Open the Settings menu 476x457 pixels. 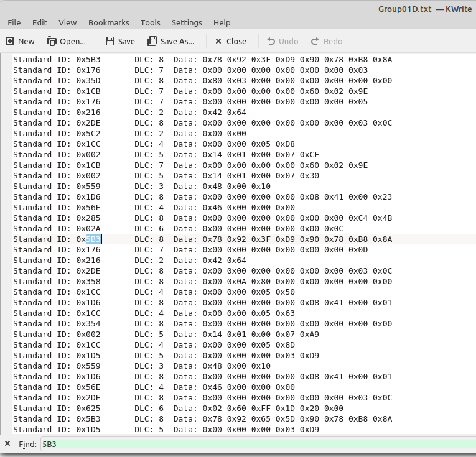coord(187,23)
